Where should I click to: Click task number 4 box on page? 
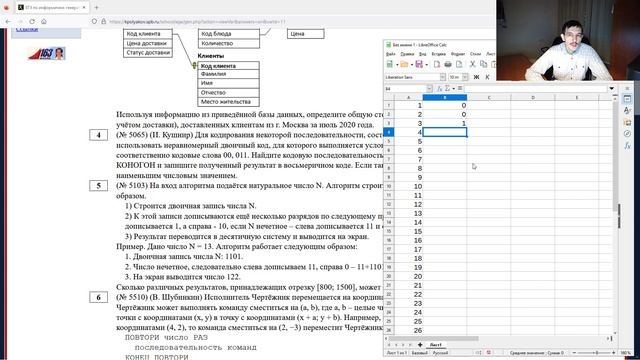pos(98,135)
